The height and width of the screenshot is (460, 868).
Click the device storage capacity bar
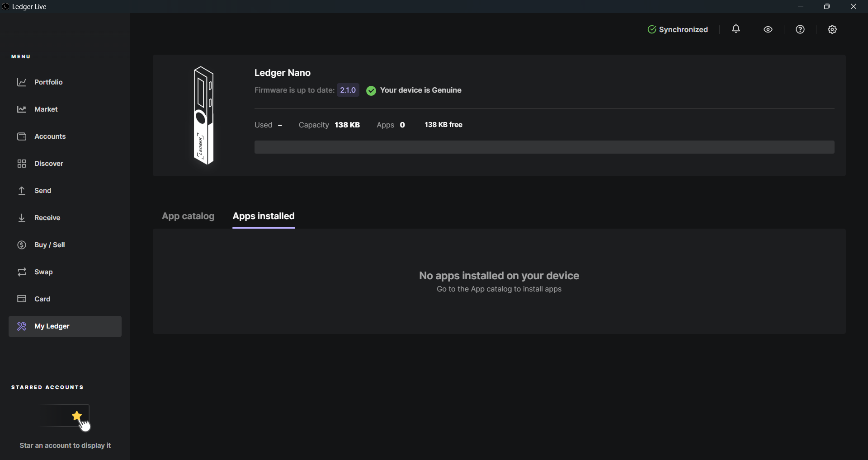(x=544, y=147)
